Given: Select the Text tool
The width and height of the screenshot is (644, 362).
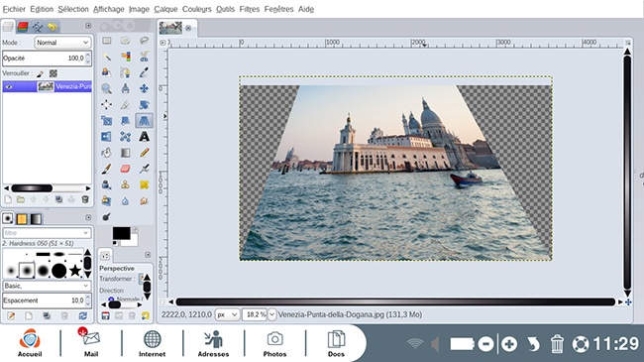Looking at the screenshot, I should point(145,137).
